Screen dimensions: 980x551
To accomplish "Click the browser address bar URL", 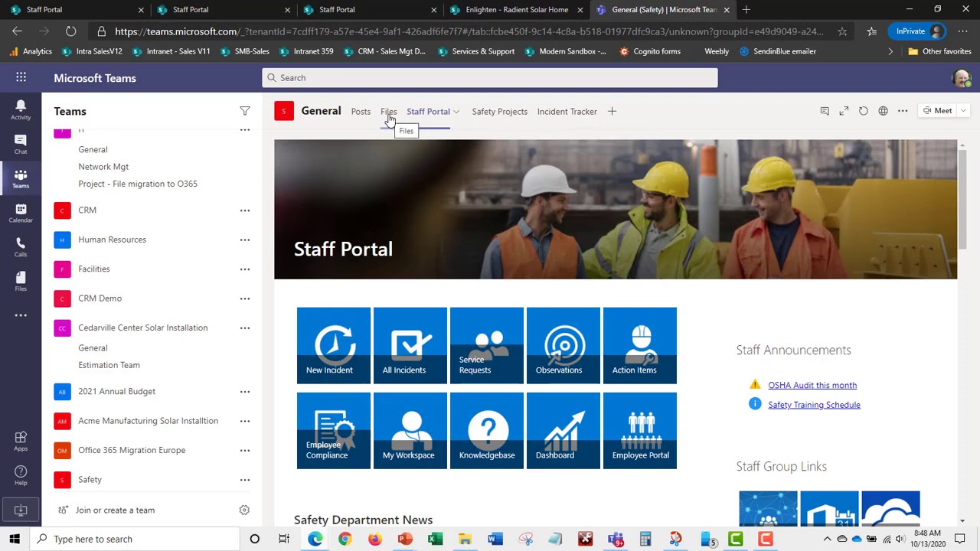I will pos(469,31).
